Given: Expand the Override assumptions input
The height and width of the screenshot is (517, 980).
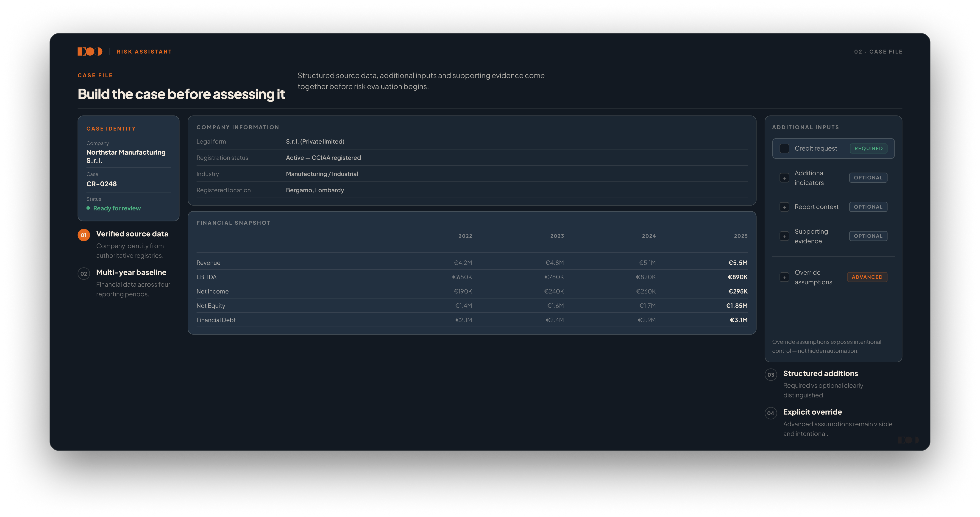Looking at the screenshot, I should [784, 277].
